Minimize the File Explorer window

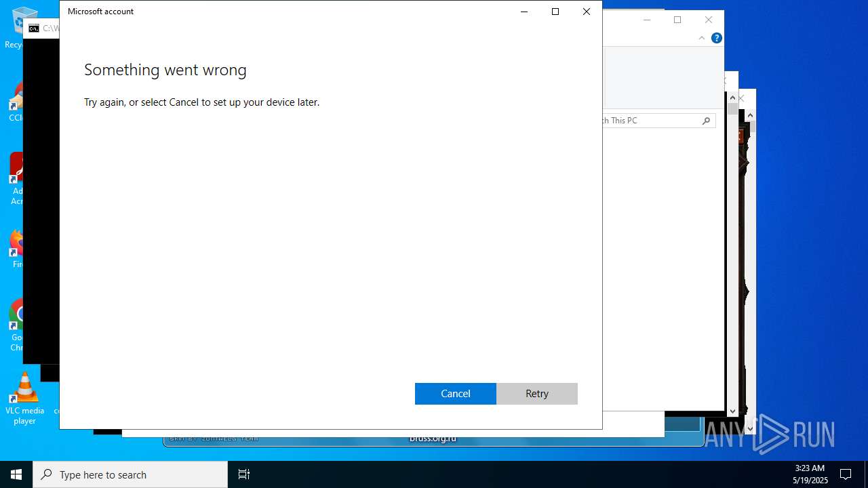tap(647, 20)
